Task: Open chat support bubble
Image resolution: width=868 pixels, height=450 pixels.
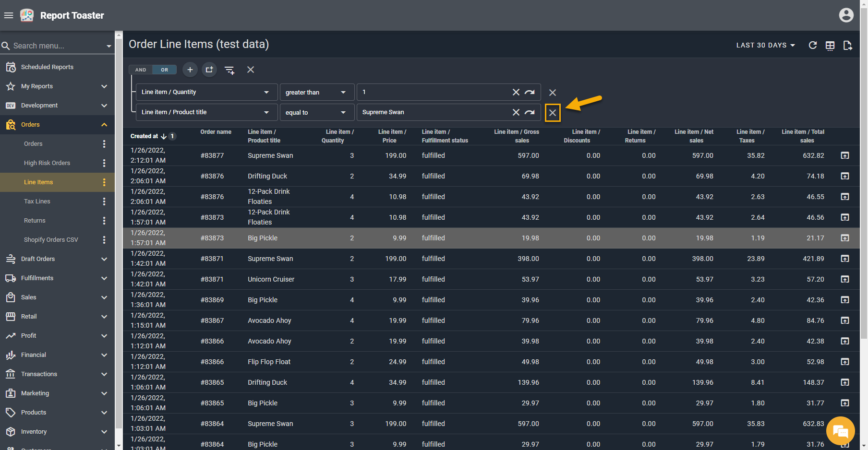Action: (840, 431)
